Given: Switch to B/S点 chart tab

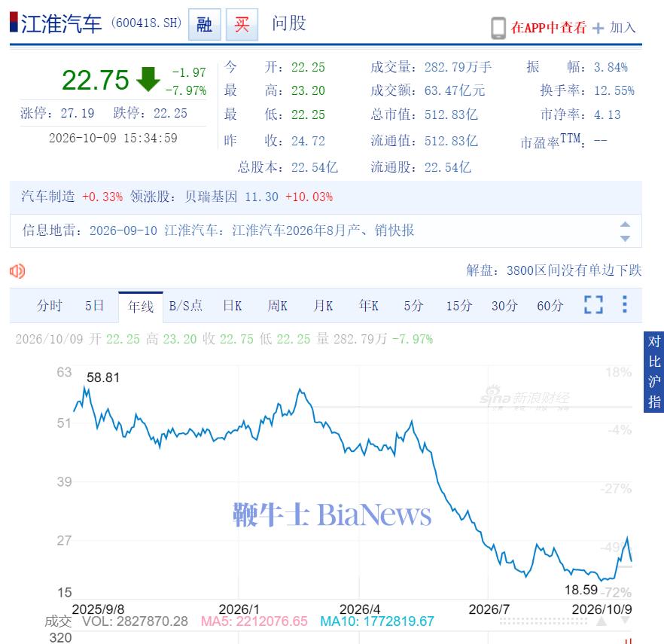Looking at the screenshot, I should 185,306.
